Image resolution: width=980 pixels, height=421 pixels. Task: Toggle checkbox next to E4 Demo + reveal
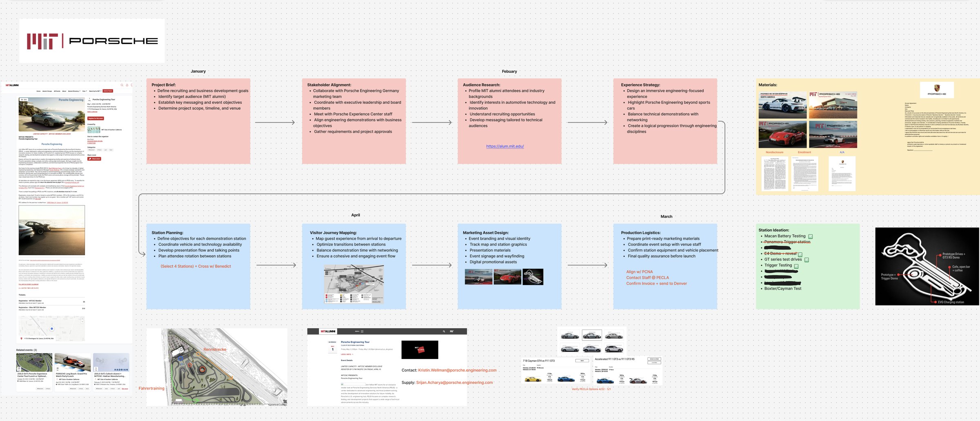800,254
